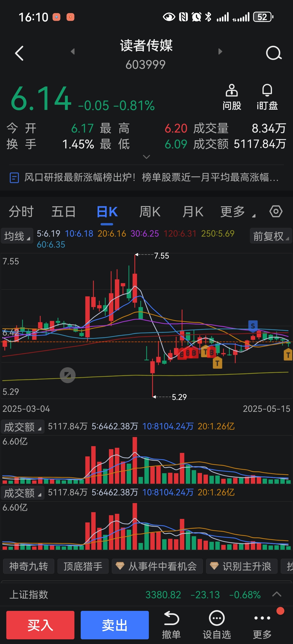Tap the 神奇九转 button
The height and width of the screenshot is (644, 293).
[x=28, y=566]
